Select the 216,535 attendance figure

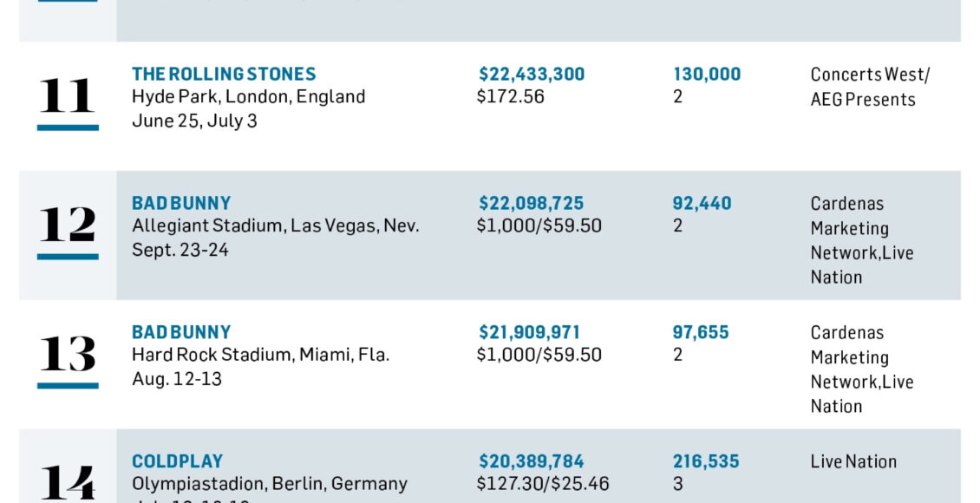(707, 461)
